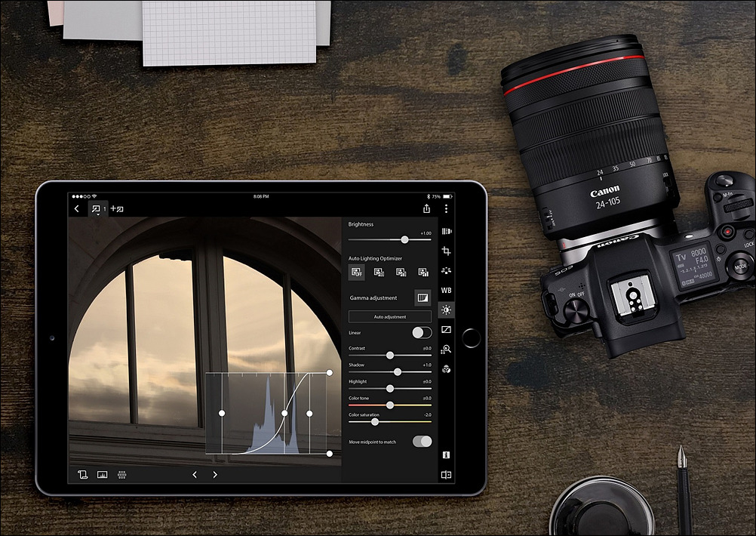Tap the Gamma adjustment histogram button

[423, 297]
